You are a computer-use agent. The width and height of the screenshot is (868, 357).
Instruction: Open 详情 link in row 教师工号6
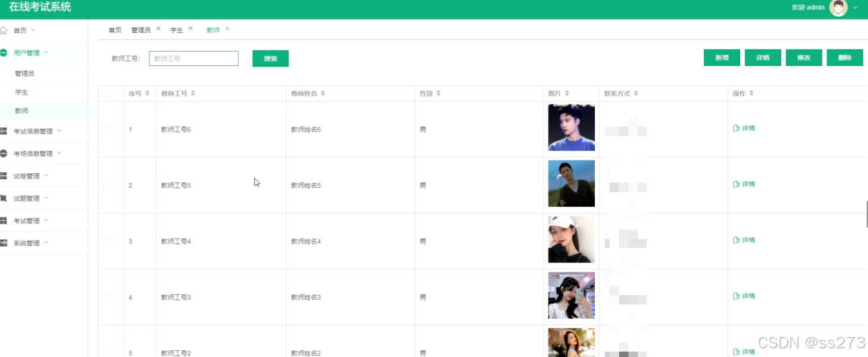coord(744,128)
